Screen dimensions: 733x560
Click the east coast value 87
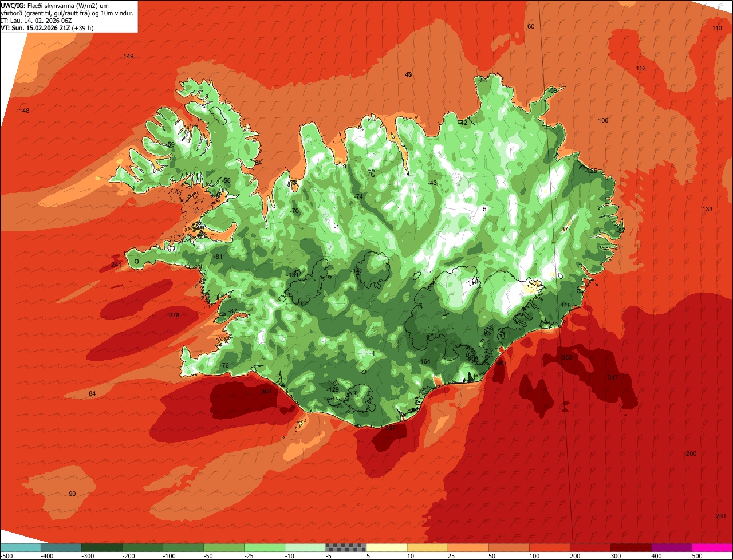point(621,231)
